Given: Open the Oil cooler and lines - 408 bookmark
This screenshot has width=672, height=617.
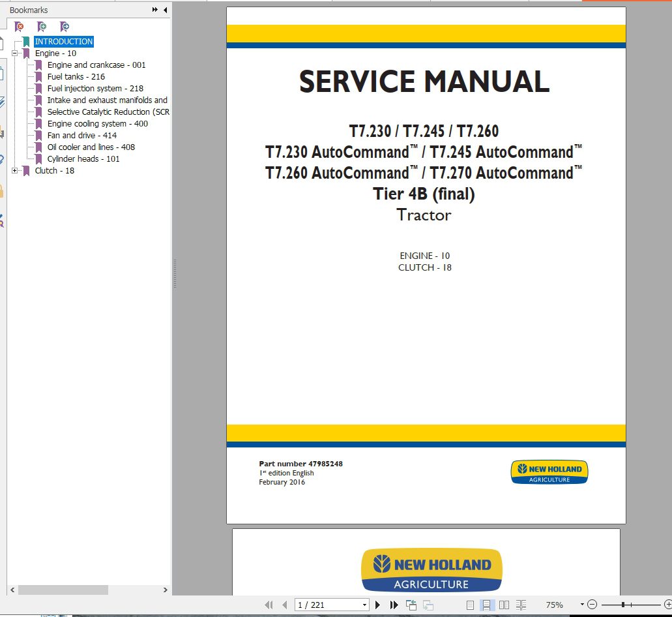Looking at the screenshot, I should (91, 147).
